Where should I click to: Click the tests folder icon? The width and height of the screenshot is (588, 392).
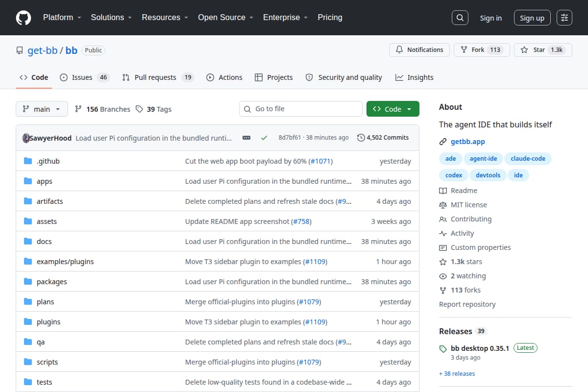click(x=28, y=382)
